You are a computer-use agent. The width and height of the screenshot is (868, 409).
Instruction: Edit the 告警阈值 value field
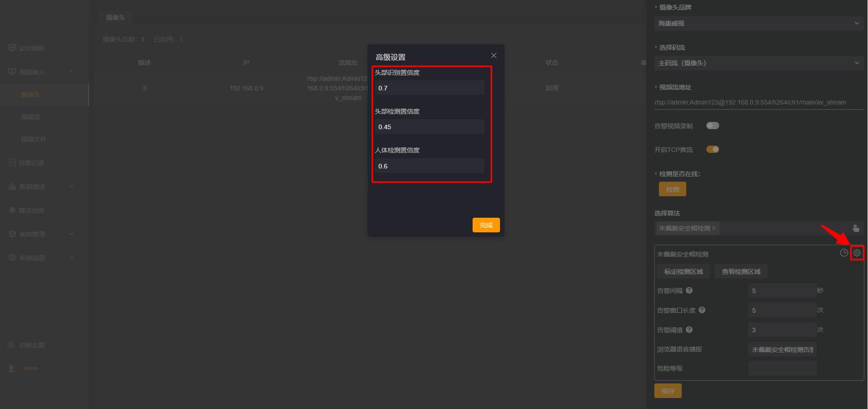click(782, 330)
